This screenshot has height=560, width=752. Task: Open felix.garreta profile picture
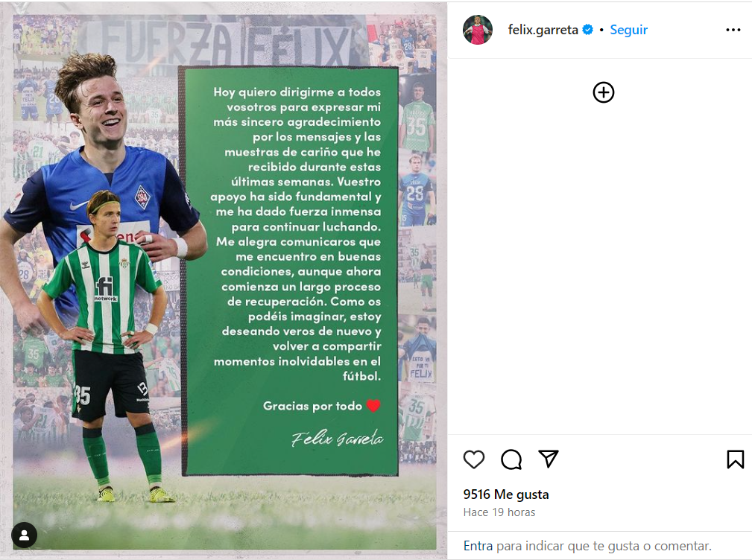coord(478,30)
